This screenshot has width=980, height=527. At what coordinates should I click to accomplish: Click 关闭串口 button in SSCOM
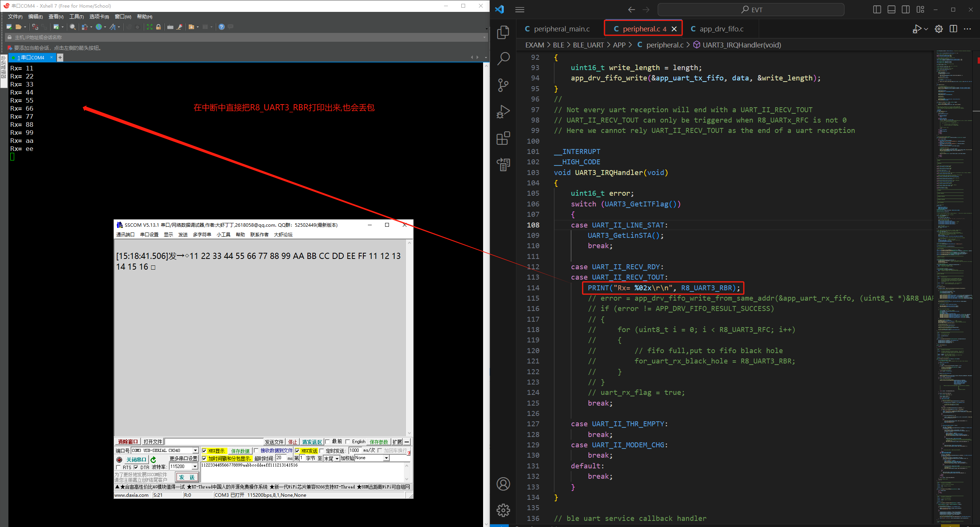(x=136, y=460)
